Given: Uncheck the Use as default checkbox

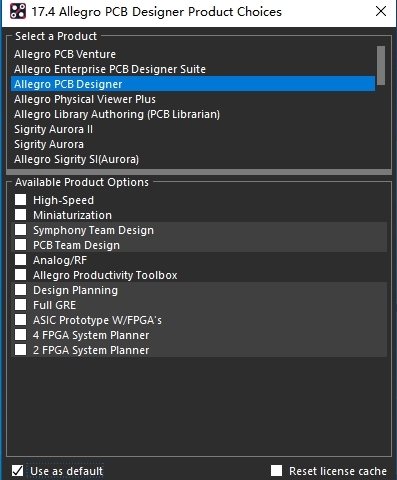Looking at the screenshot, I should tap(17, 471).
